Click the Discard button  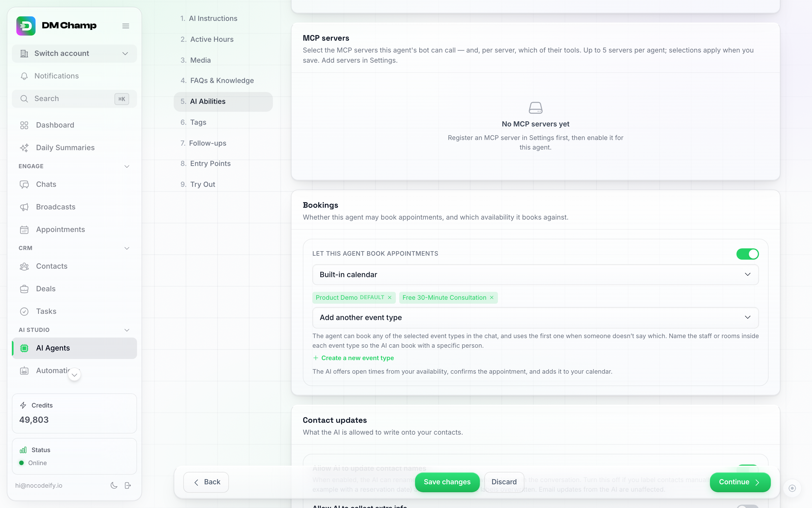[x=504, y=482]
